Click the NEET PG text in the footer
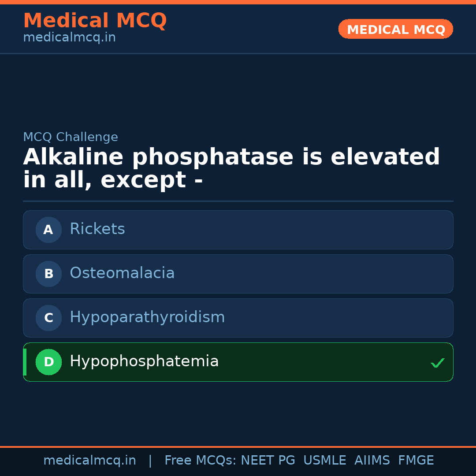This screenshot has height=476, width=476. click(268, 461)
